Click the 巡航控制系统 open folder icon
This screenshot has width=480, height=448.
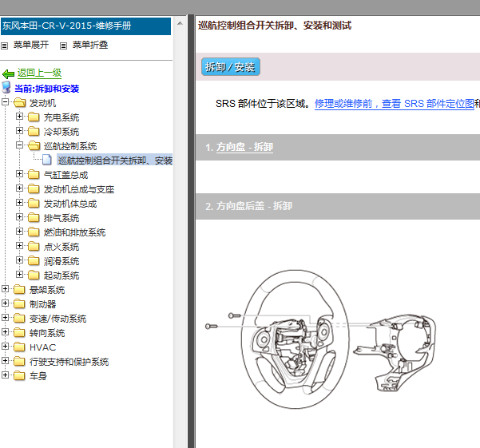(34, 145)
